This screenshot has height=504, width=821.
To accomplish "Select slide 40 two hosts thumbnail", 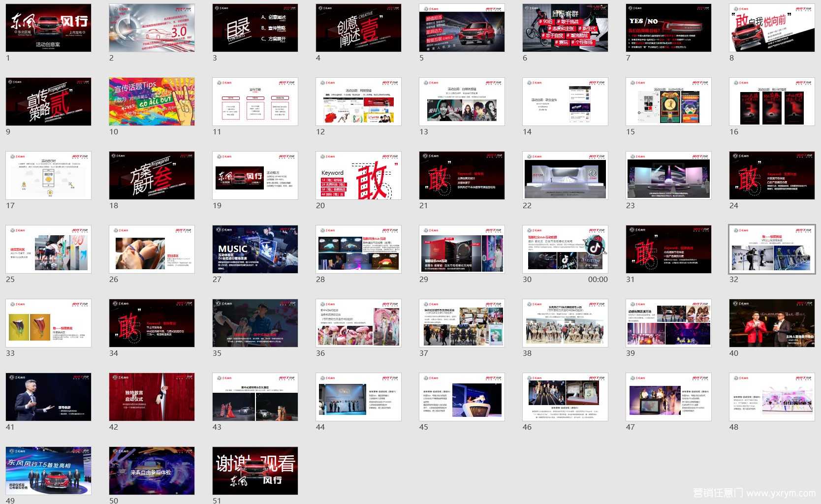I will click(x=772, y=323).
